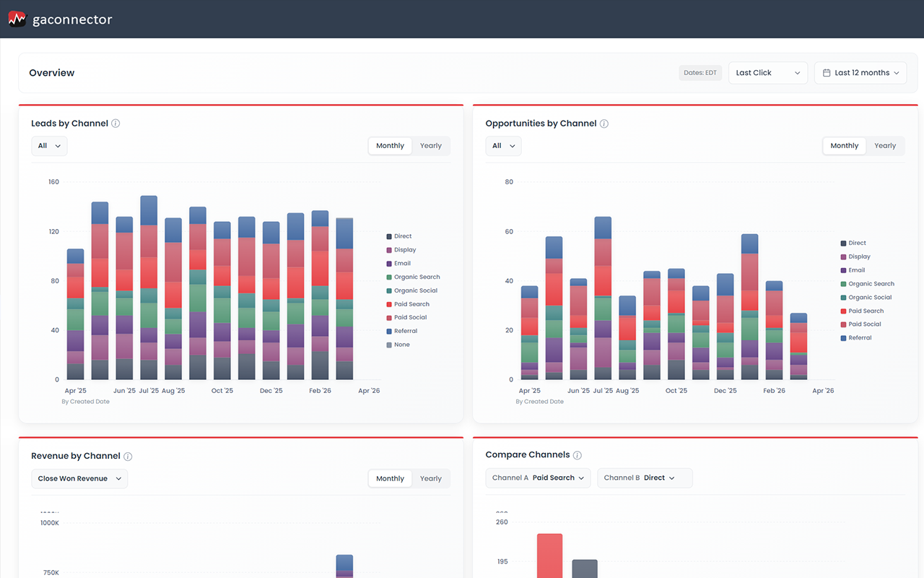Screen dimensions: 924x578
Task: Click the Overview heading
Action: 52,73
